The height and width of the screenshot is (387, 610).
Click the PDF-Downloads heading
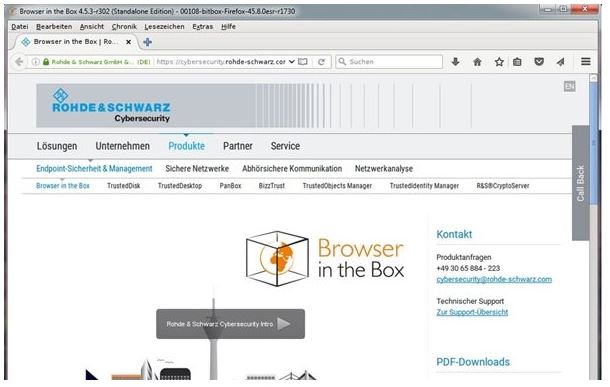pos(473,362)
